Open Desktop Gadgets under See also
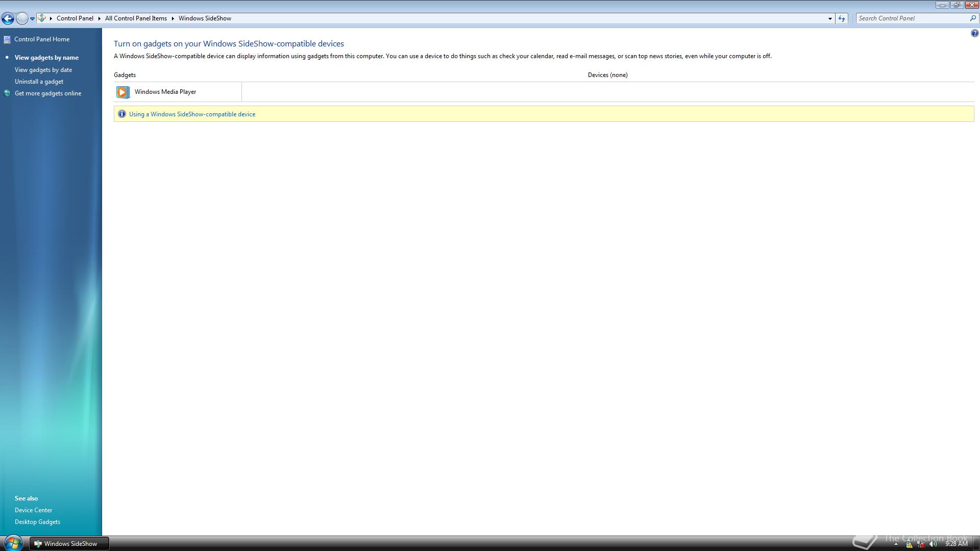Screen dimensions: 980x551 point(37,522)
